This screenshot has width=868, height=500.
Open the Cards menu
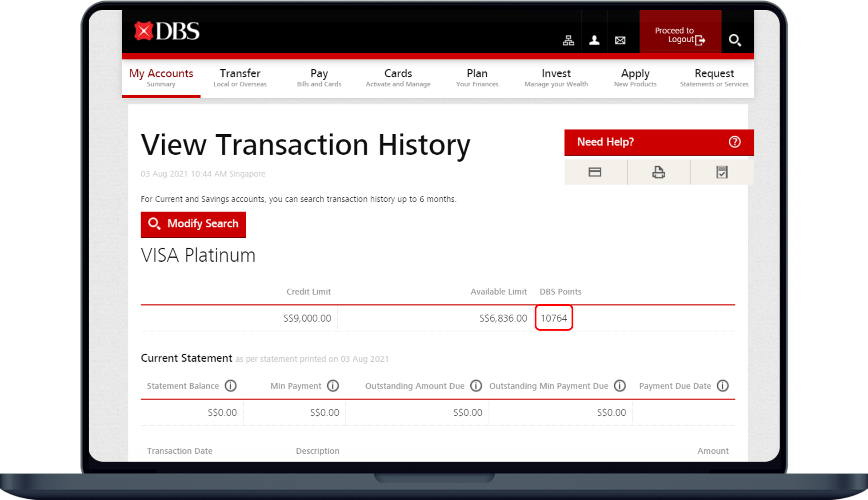click(398, 78)
